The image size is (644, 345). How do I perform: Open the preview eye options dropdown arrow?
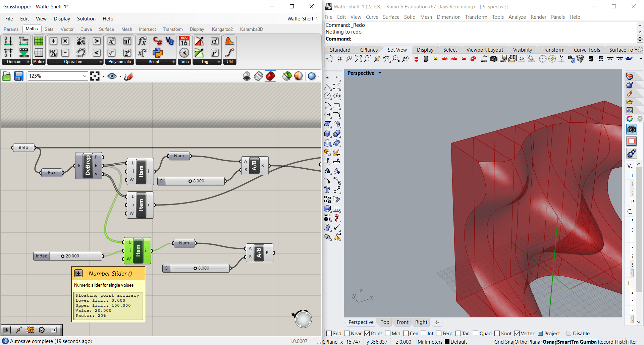coord(120,76)
